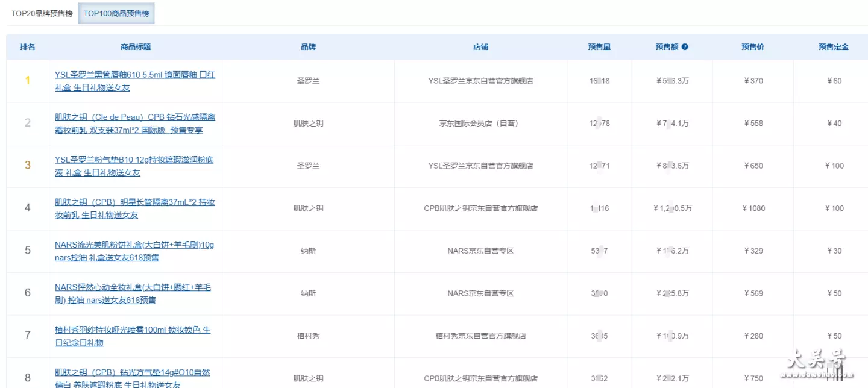Click the 预售定金 column header
The image size is (868, 388).
(x=834, y=47)
